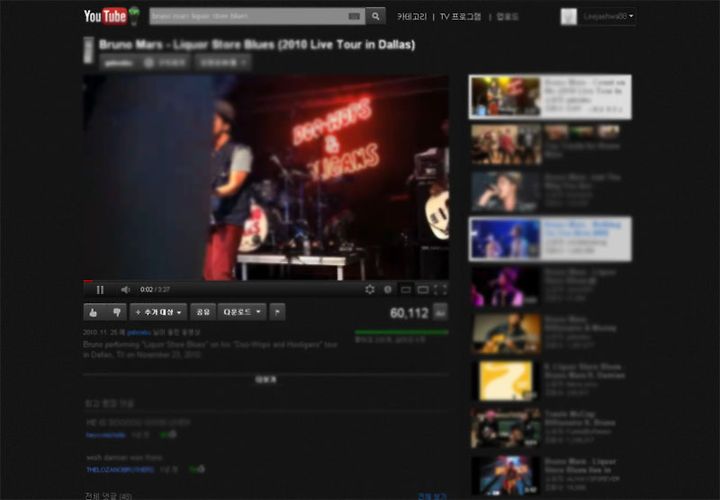The image size is (720, 500).
Task: Switch to the small player size
Action: (x=405, y=290)
